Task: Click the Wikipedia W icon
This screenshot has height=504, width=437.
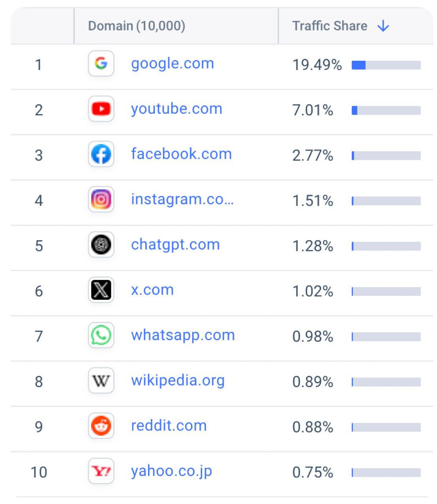Action: coord(101,381)
